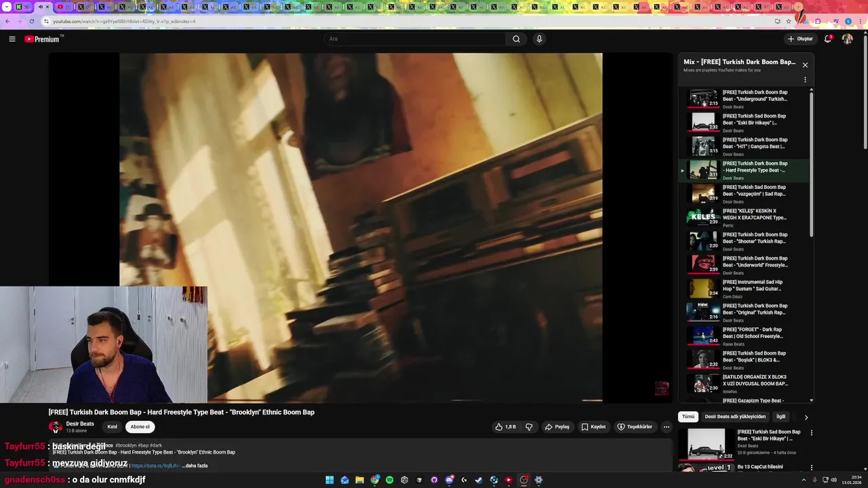
Task: Join the channel with Katıl
Action: (112, 427)
